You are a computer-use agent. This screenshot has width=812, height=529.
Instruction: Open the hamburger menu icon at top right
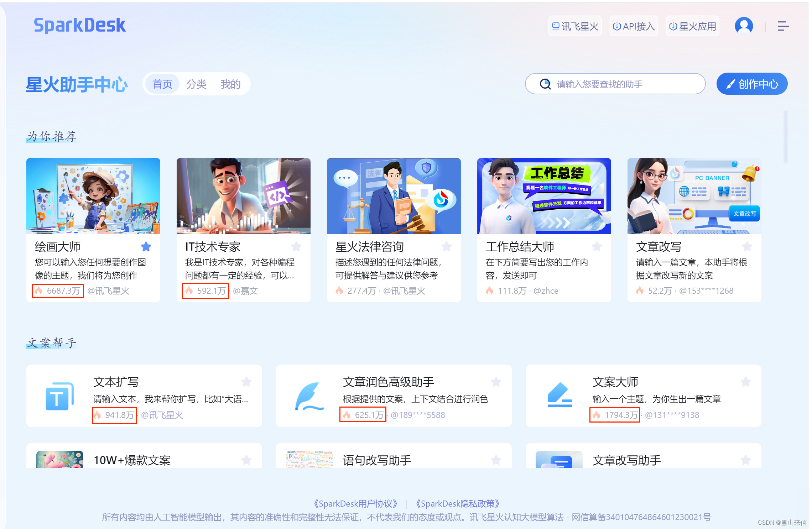point(783,26)
